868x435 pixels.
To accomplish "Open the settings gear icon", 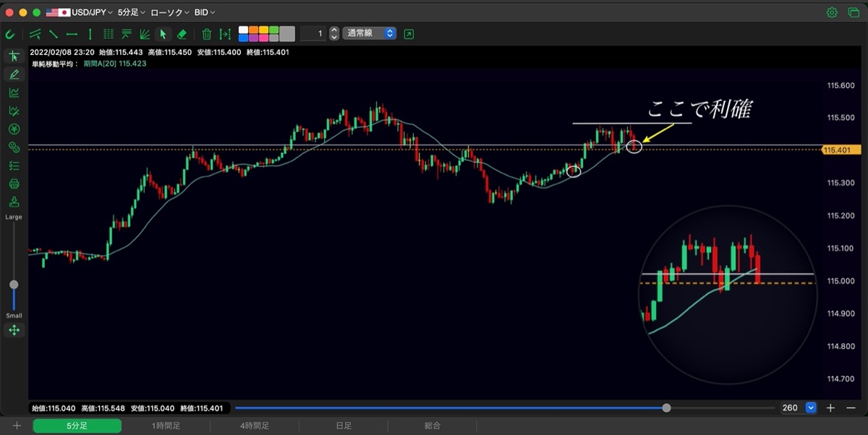I will click(x=832, y=12).
